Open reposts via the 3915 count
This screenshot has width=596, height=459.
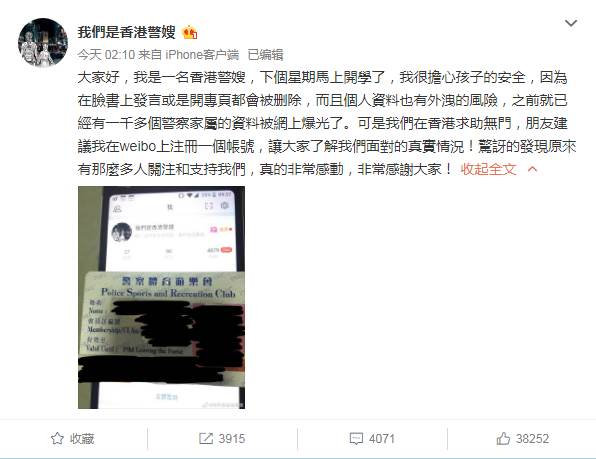point(232,439)
